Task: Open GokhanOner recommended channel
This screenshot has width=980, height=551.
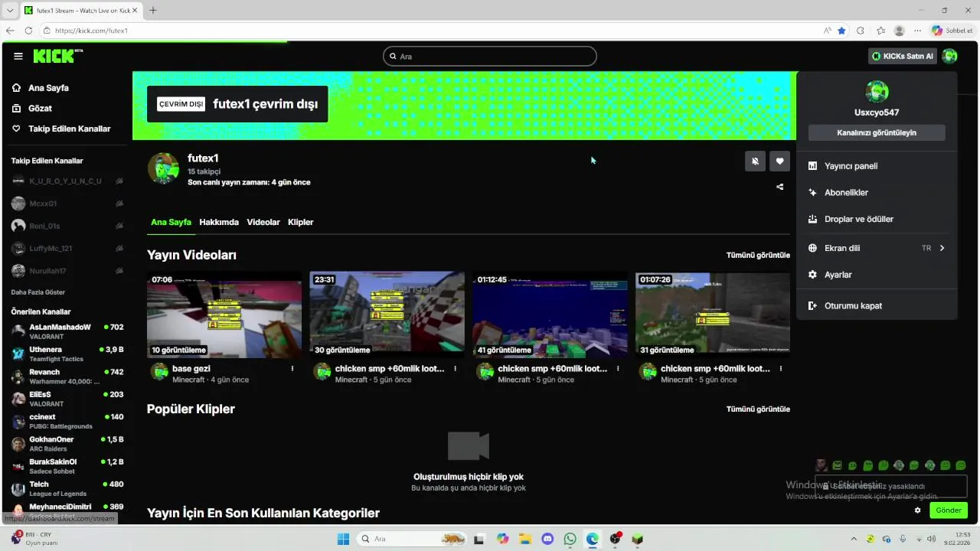Action: click(x=67, y=444)
